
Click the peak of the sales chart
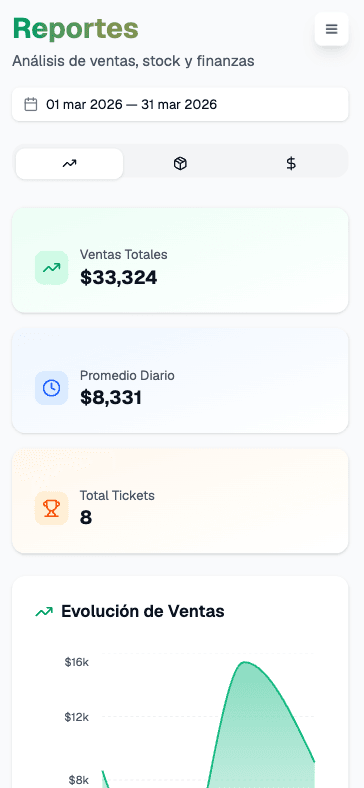[x=245, y=662]
